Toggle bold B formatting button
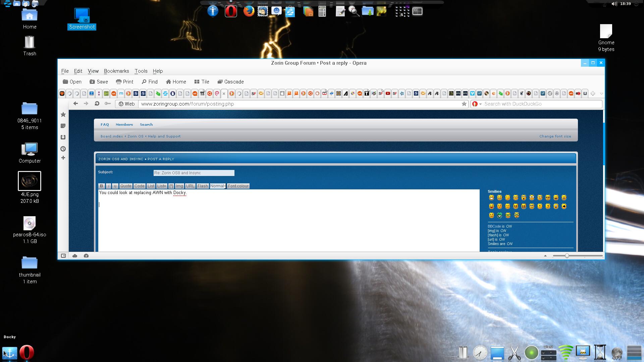644x362 pixels. 101,186
